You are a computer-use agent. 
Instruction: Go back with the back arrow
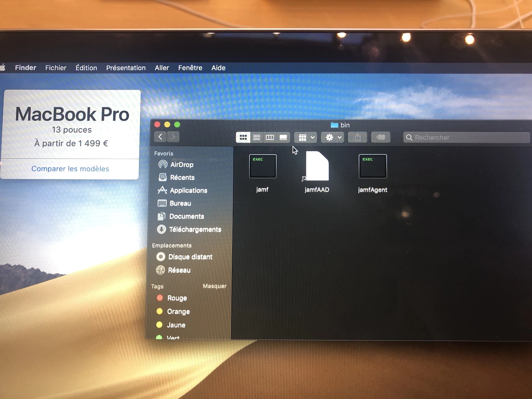(x=160, y=137)
